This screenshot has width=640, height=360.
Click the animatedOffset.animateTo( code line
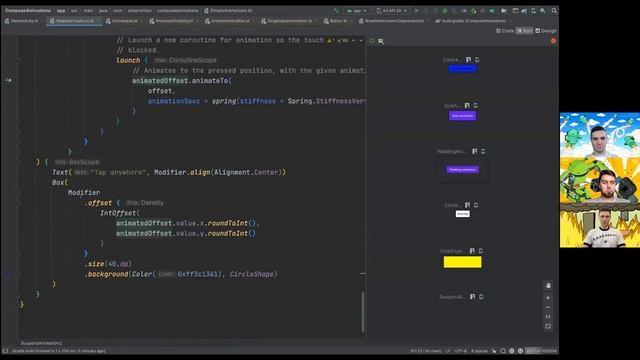[182, 81]
